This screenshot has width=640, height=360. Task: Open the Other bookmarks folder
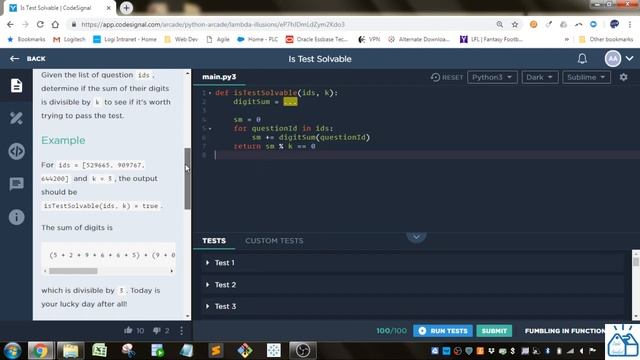606,40
